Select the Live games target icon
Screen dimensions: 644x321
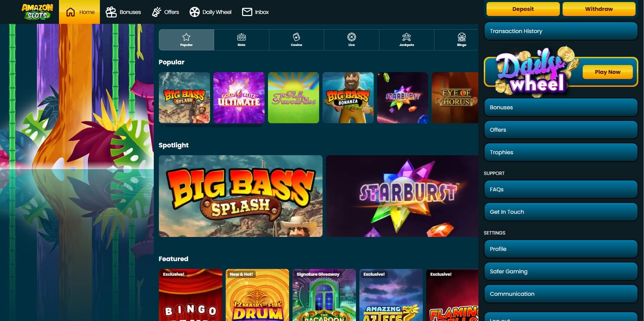[x=351, y=36]
